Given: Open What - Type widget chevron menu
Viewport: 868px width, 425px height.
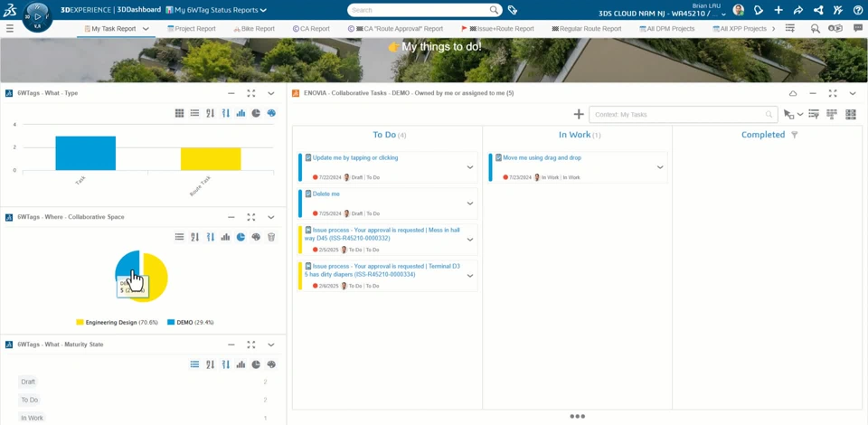Looking at the screenshot, I should 271,93.
